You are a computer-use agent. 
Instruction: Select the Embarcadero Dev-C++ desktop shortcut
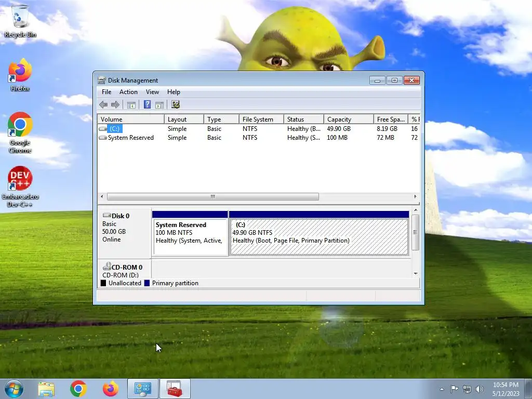coord(20,187)
